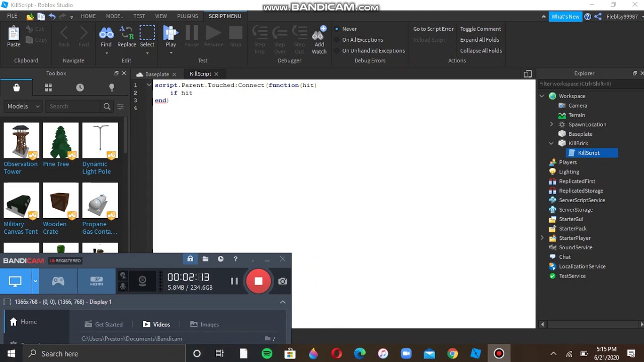
Task: Select the Wooden Crate model thumbnail
Action: coord(61,201)
